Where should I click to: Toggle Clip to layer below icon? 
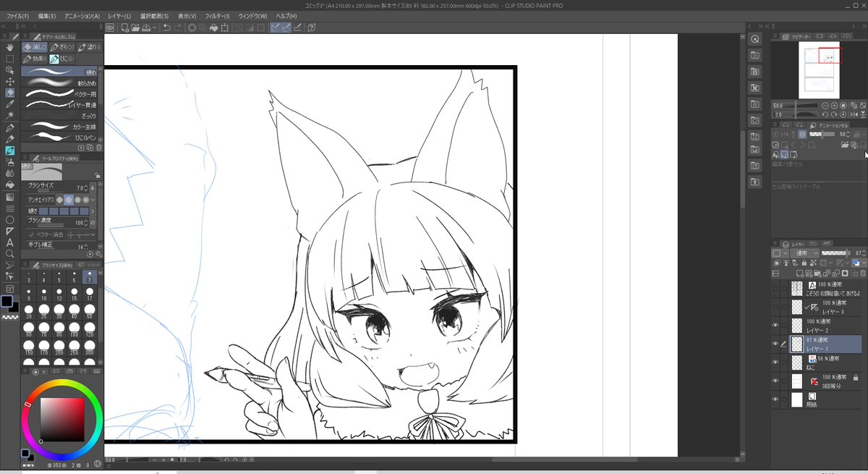[777, 263]
